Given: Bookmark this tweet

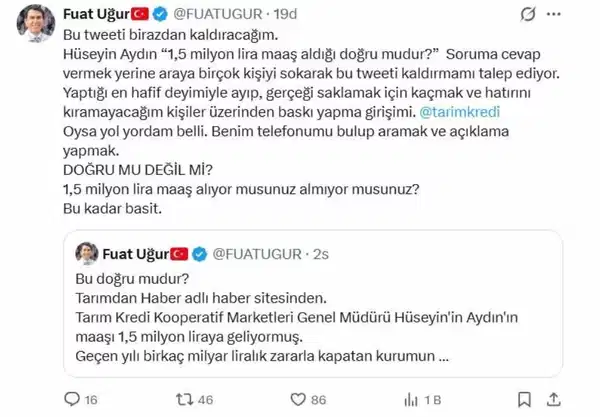Looking at the screenshot, I should 524,400.
